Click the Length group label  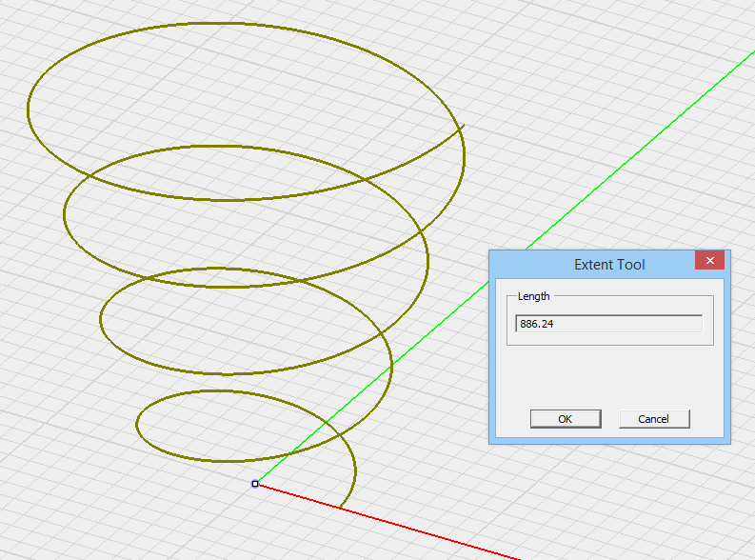(533, 296)
